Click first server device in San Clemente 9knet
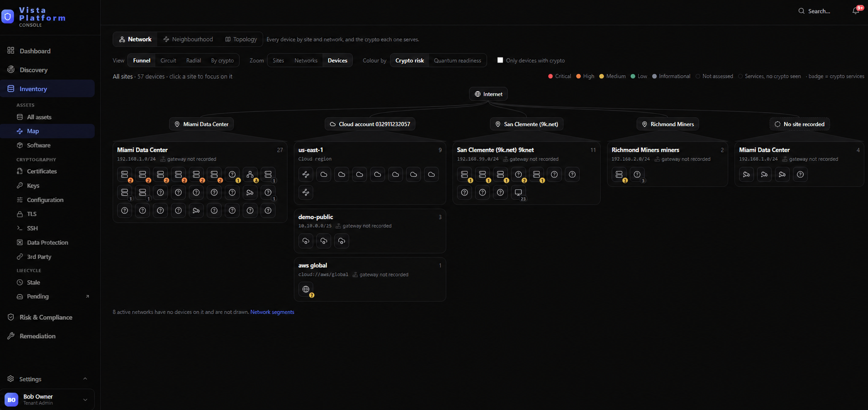The image size is (868, 410). [465, 175]
